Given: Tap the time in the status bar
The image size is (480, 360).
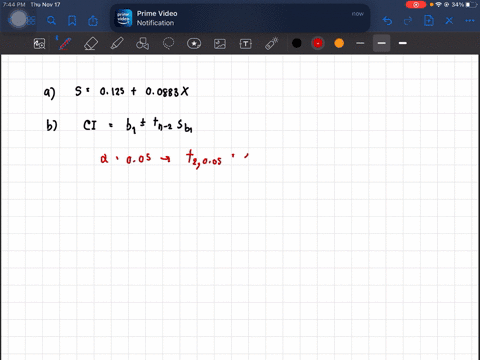Looking at the screenshot, I should coord(14,5).
